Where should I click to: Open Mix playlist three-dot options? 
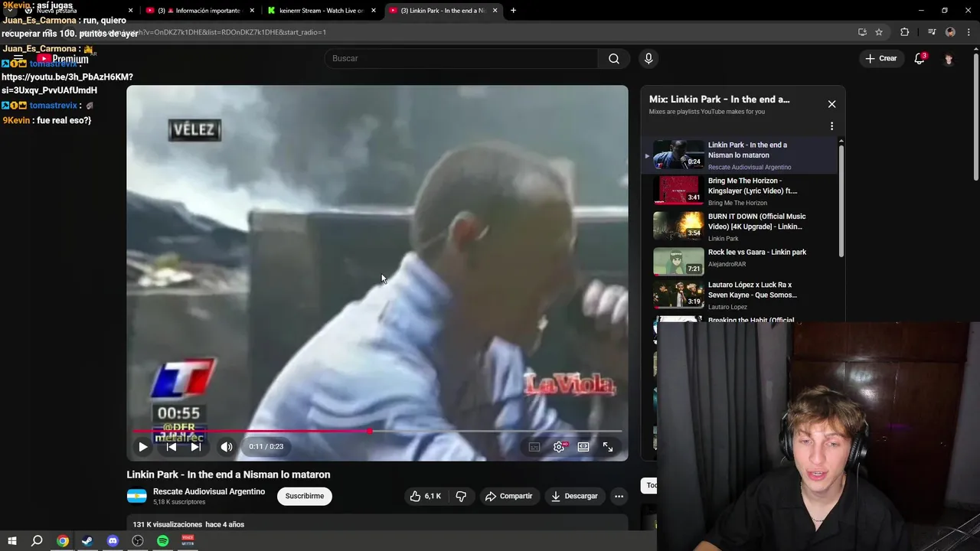pyautogui.click(x=831, y=126)
